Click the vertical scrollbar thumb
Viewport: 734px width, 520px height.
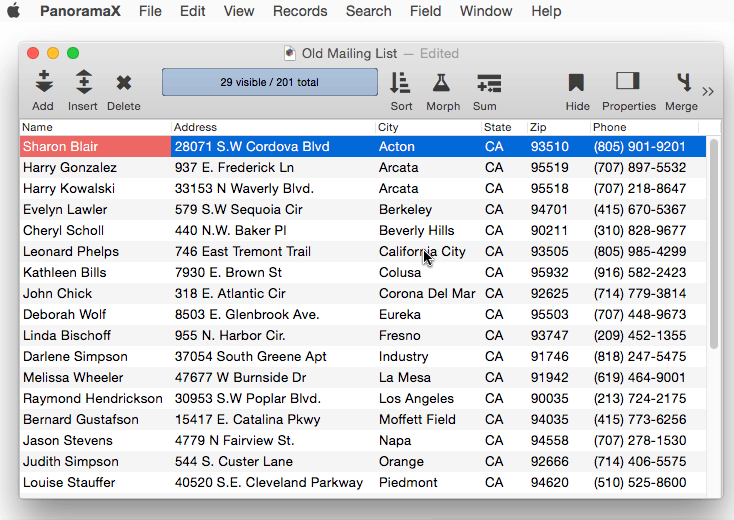coord(714,243)
